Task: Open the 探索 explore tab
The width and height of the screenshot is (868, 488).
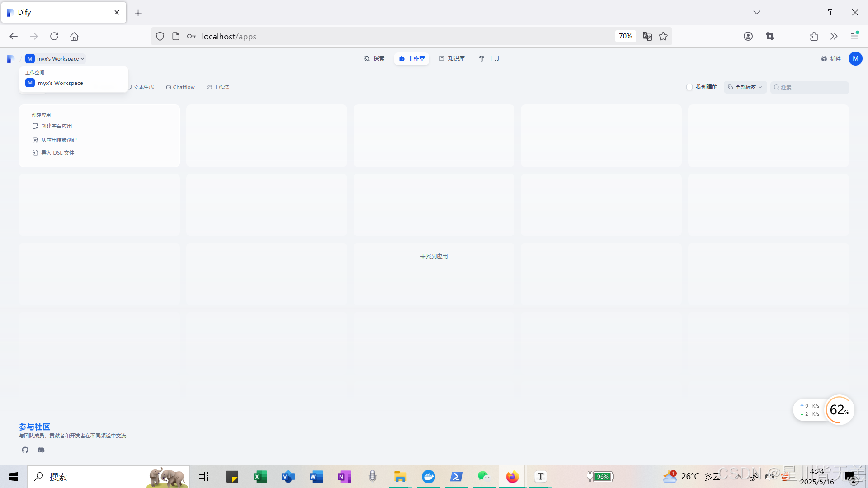Action: [x=374, y=59]
